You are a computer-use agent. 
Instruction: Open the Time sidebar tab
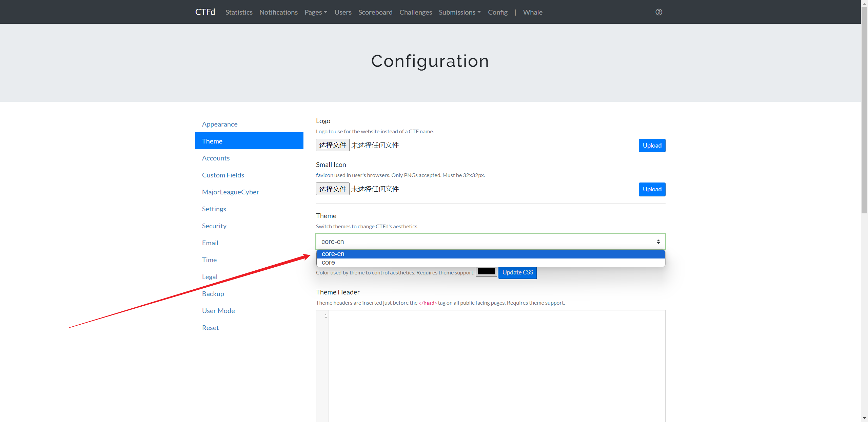coord(249,260)
